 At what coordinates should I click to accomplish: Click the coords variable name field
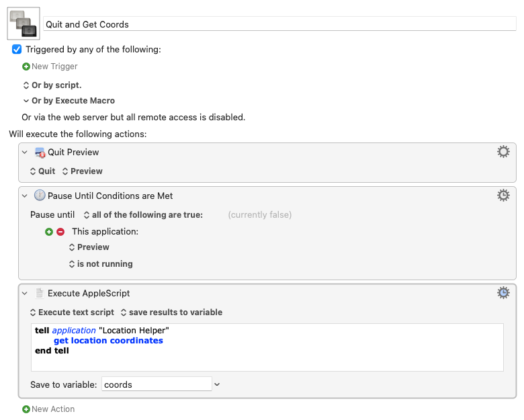click(157, 384)
